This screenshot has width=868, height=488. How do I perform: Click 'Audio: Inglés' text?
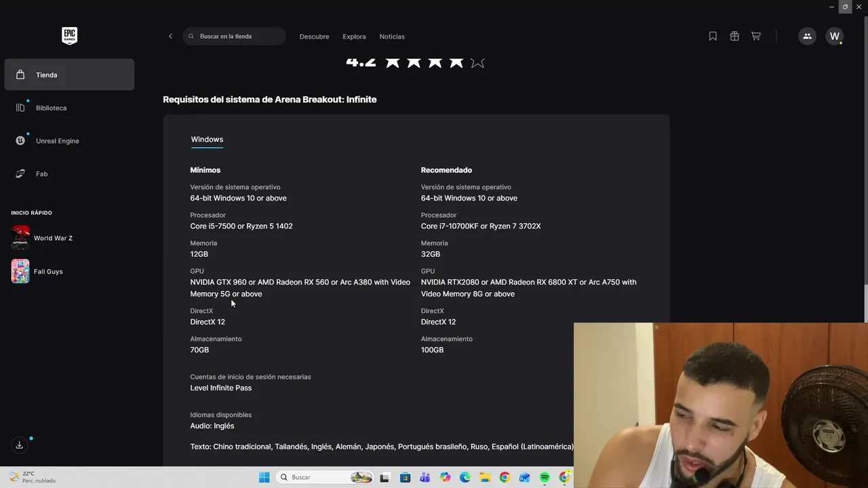coord(212,426)
